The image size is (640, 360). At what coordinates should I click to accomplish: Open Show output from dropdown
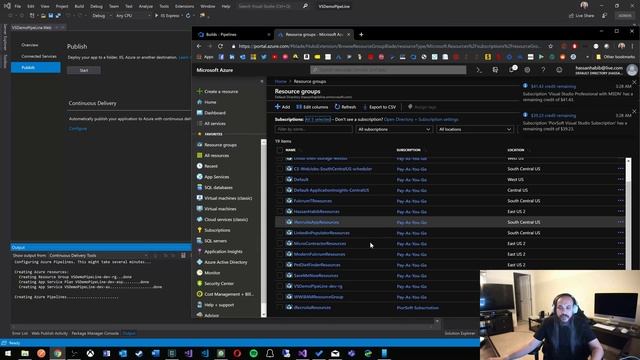tap(99, 256)
